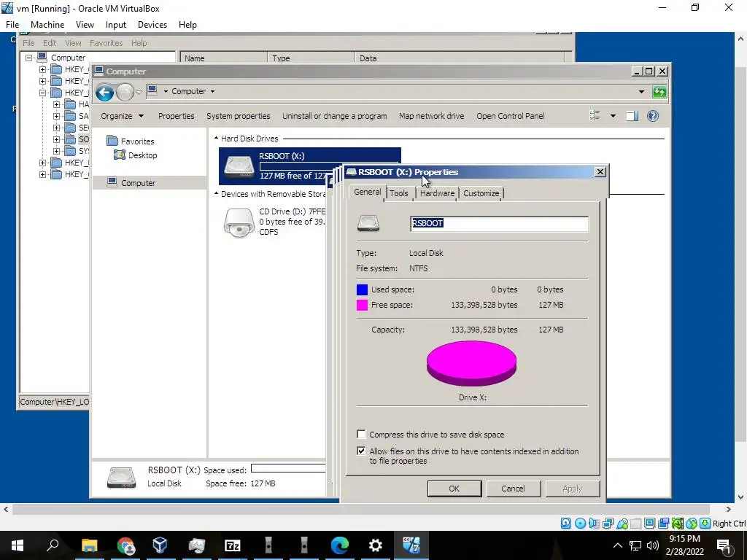747x560 pixels.
Task: Open the Organize dropdown menu
Action: [122, 116]
